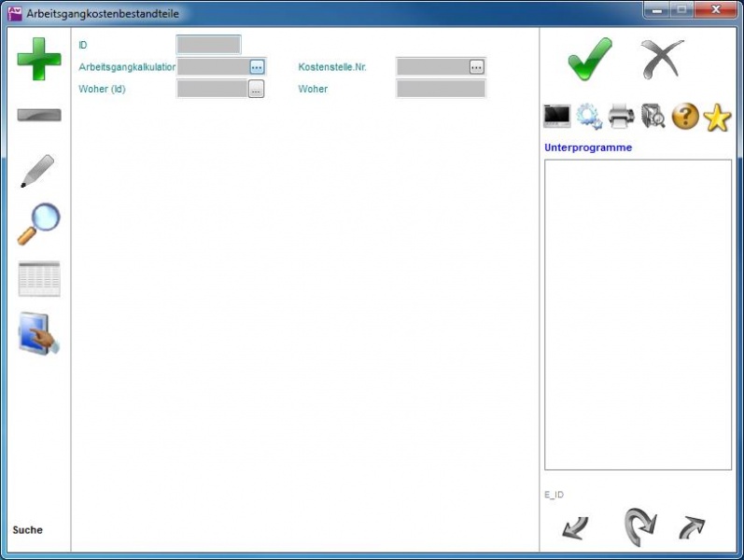Select the pencil edit icon
This screenshot has width=744, height=560.
(37, 171)
